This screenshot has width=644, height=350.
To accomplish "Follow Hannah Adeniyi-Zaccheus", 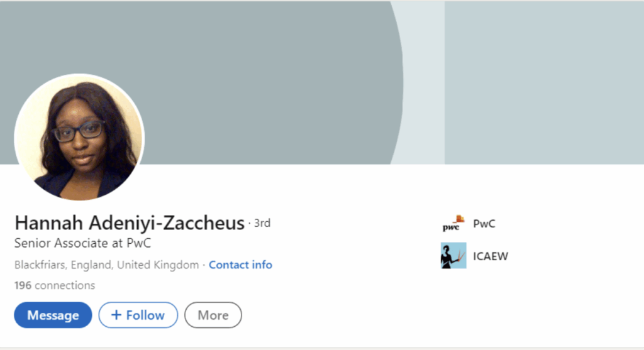I will [138, 315].
